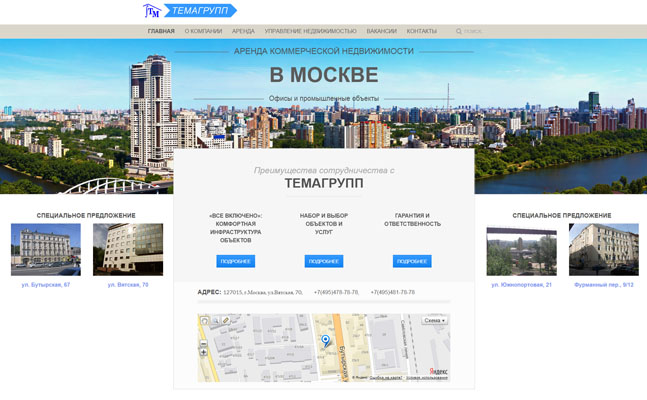This screenshot has height=400, width=647.
Task: Open УПРАВЛЕНИЕ НЕДВИЖИМОСТЬЮ menu item
Action: (310, 31)
